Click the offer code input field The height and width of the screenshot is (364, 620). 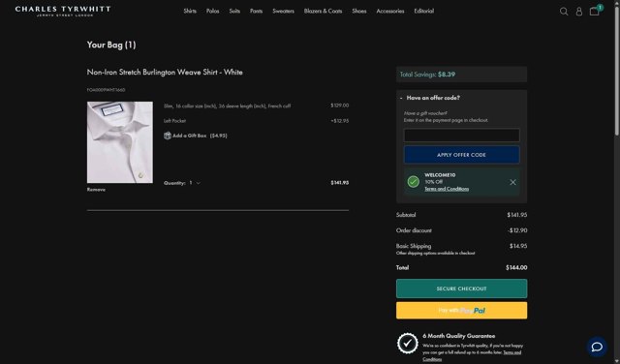(x=461, y=136)
